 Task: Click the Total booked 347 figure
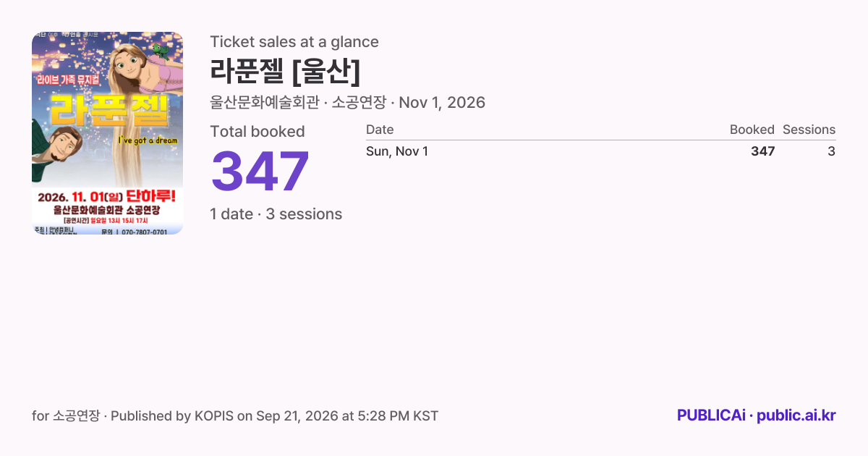260,172
